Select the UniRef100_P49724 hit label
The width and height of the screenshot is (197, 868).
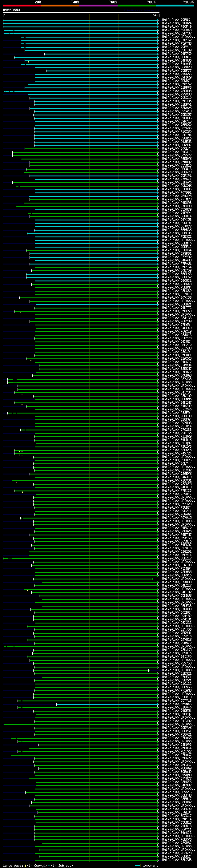(177, 454)
